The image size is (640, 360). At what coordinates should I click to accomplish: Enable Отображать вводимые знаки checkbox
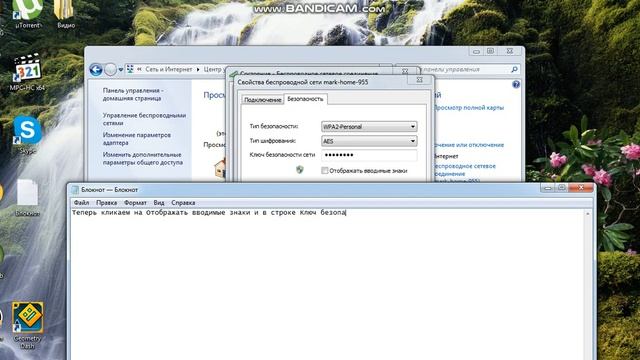(x=324, y=171)
